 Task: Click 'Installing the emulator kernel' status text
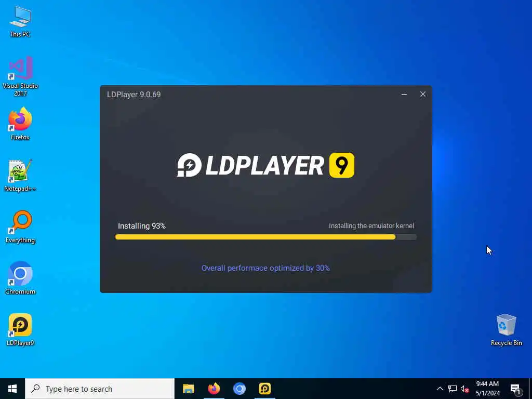(371, 225)
